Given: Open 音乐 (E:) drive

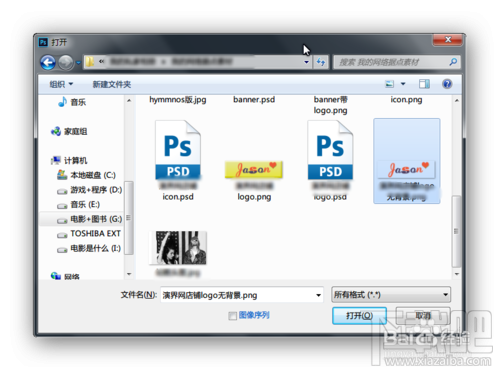Looking at the screenshot, I should pyautogui.click(x=85, y=204).
